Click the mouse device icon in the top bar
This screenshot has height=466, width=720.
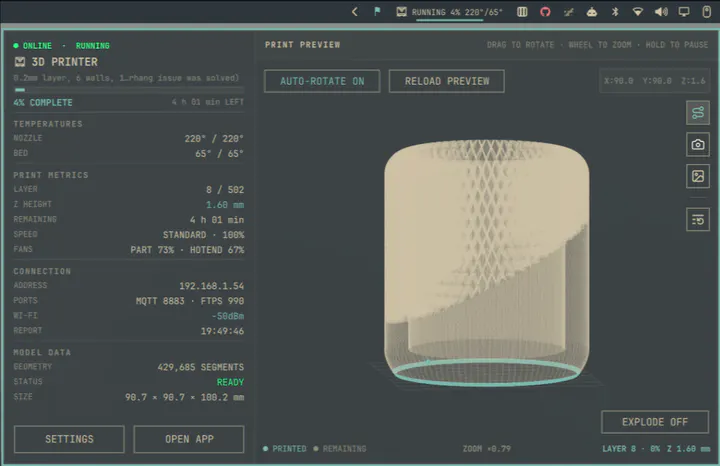click(707, 12)
